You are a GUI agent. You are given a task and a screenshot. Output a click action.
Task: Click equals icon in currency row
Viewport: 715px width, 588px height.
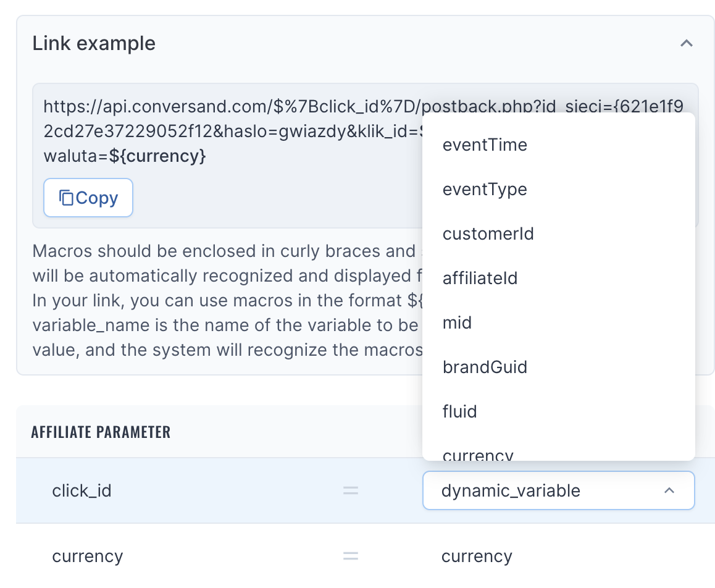pos(351,556)
